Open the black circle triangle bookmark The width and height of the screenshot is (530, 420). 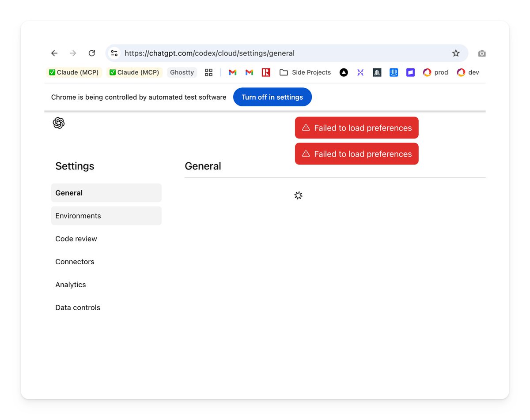tap(344, 72)
